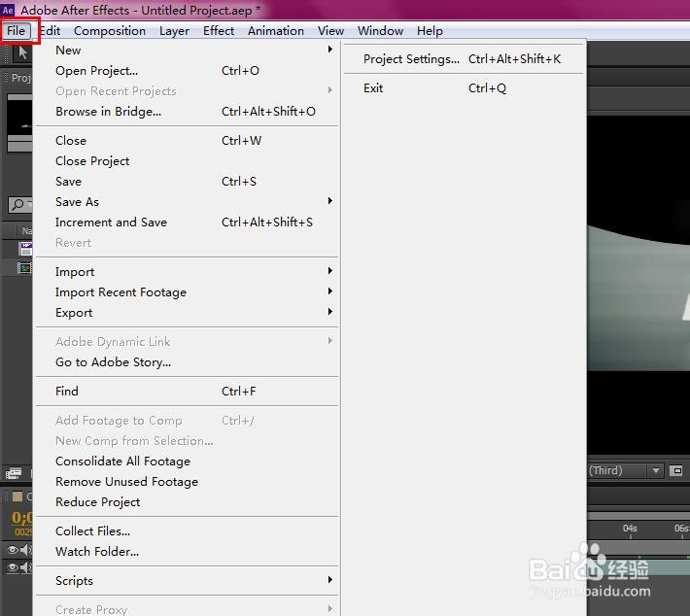Expand the Import submenu
Image resolution: width=690 pixels, height=616 pixels.
[187, 272]
